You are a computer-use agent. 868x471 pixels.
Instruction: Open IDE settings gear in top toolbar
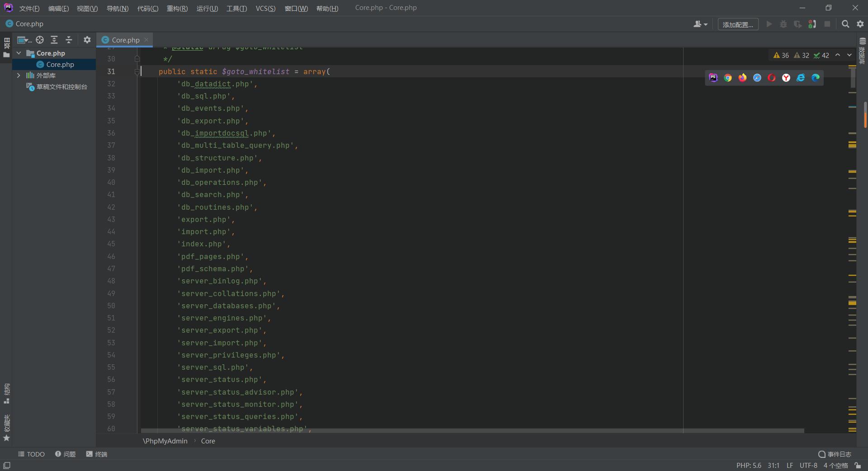click(860, 24)
